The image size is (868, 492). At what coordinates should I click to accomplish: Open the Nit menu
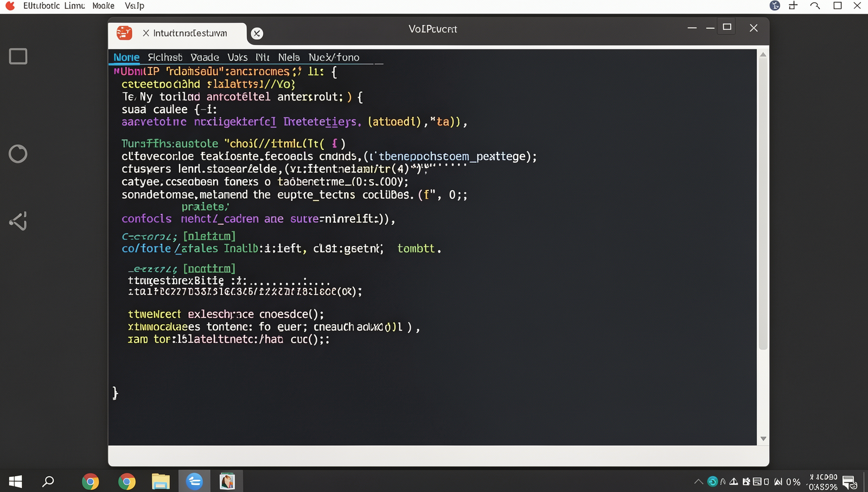pyautogui.click(x=263, y=57)
